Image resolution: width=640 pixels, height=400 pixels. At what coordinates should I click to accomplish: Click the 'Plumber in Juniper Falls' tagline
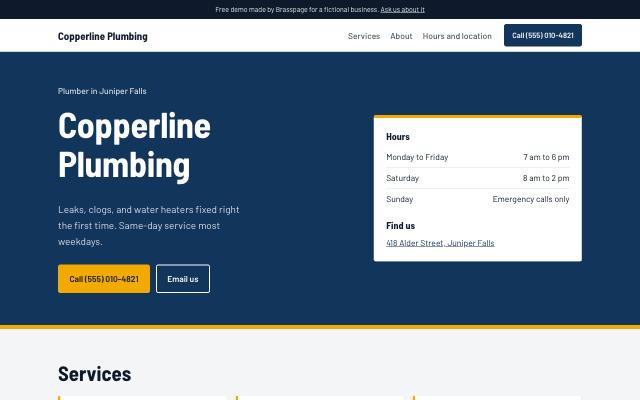(x=102, y=91)
